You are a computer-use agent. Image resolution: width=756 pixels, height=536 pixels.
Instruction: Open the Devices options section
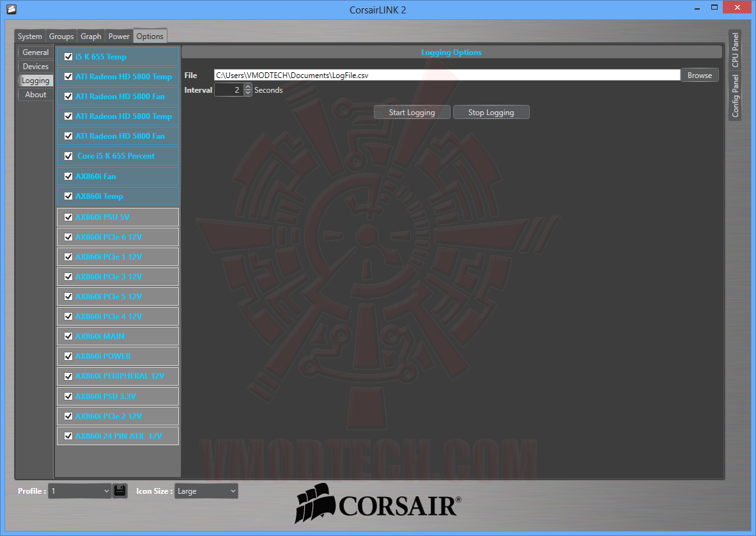36,66
